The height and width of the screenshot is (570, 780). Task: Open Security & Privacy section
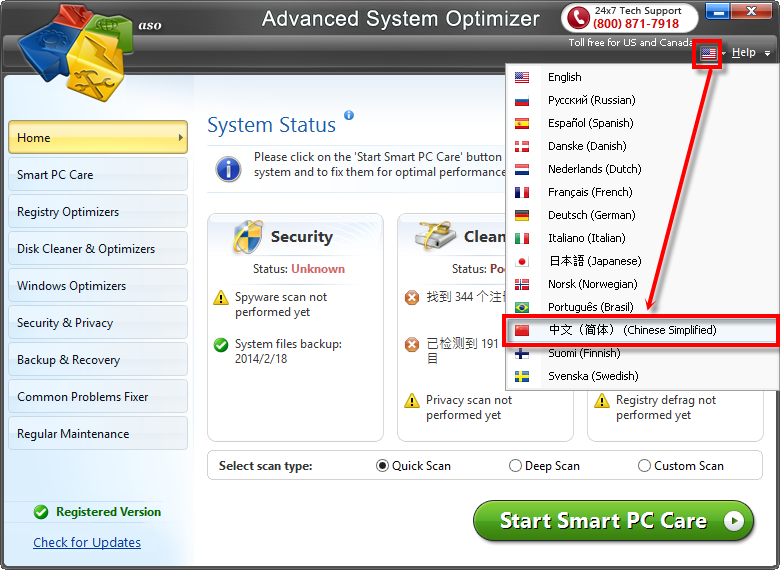click(98, 322)
